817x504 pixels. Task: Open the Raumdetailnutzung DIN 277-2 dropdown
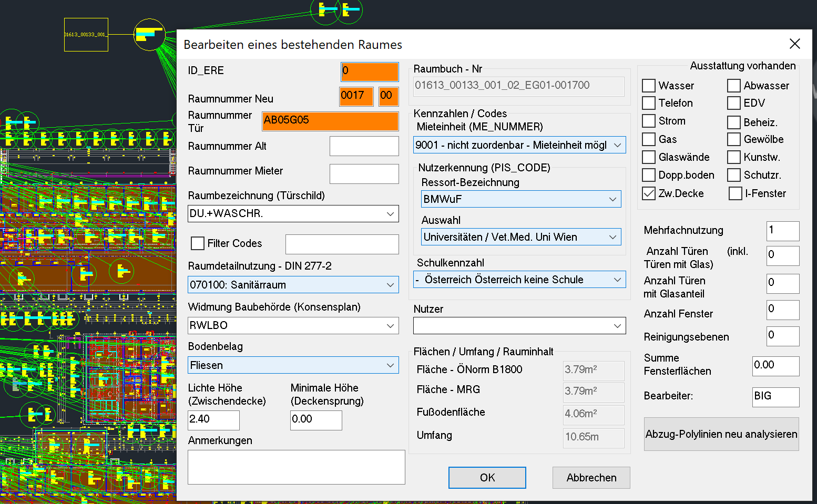pos(390,285)
